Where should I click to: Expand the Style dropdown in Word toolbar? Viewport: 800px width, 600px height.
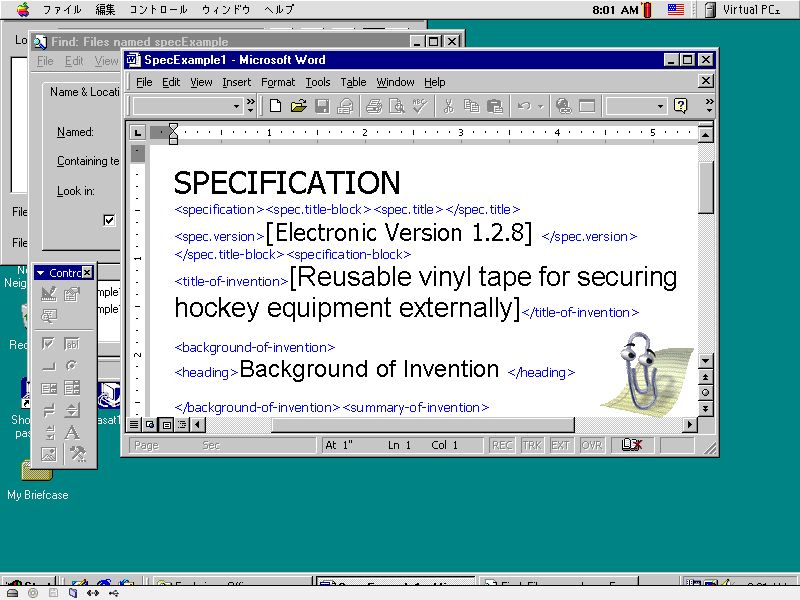pyautogui.click(x=238, y=106)
